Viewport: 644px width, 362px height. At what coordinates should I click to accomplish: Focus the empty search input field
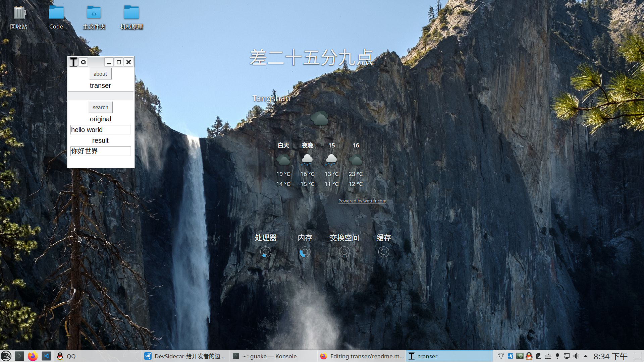coord(100,96)
